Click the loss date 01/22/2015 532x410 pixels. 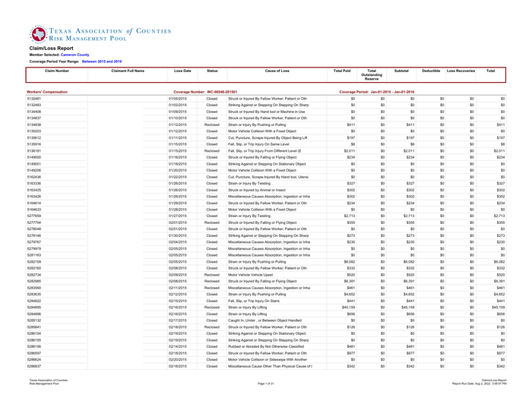click(177, 177)
